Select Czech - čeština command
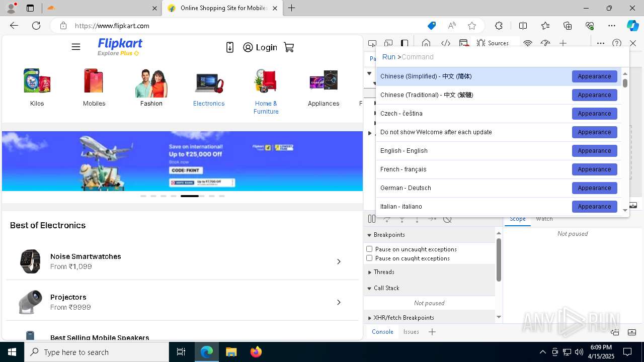This screenshot has height=362, width=644. coord(499,114)
